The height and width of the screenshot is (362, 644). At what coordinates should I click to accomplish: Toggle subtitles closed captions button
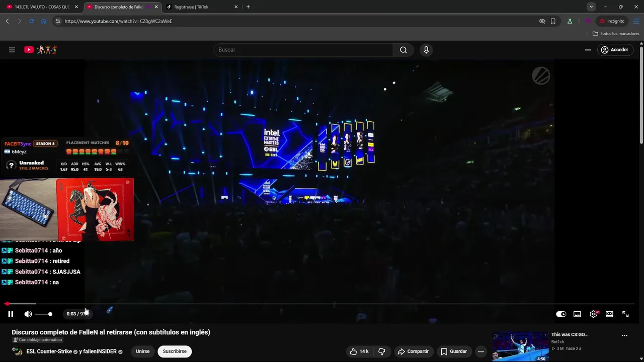point(577,314)
